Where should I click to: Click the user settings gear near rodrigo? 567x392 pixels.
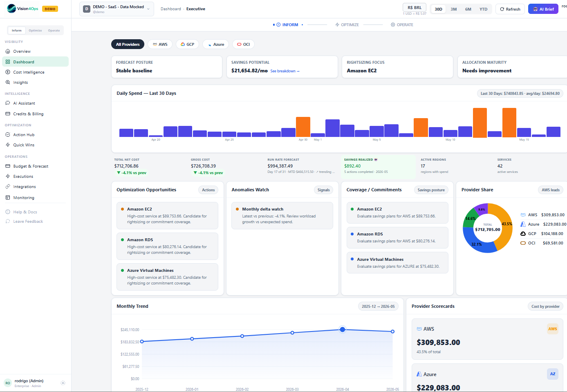[63, 383]
